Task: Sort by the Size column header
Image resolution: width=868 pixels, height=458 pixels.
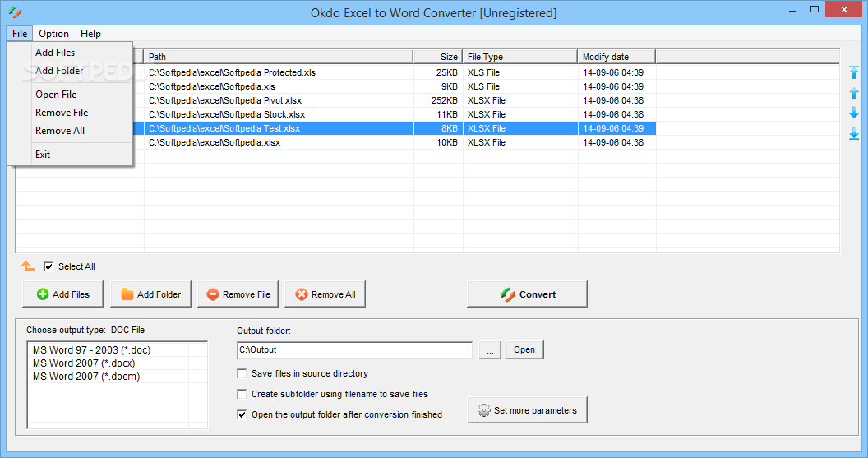Action: pyautogui.click(x=438, y=57)
